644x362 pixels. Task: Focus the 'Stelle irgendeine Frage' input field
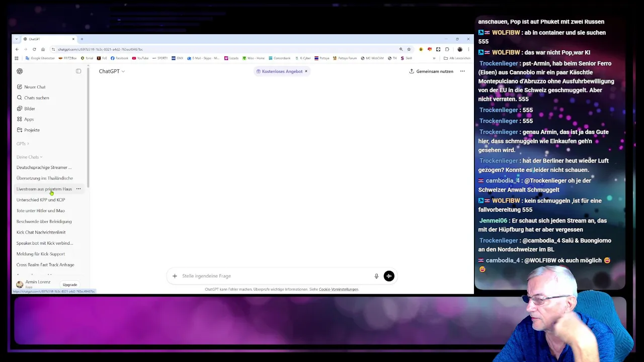(276, 276)
